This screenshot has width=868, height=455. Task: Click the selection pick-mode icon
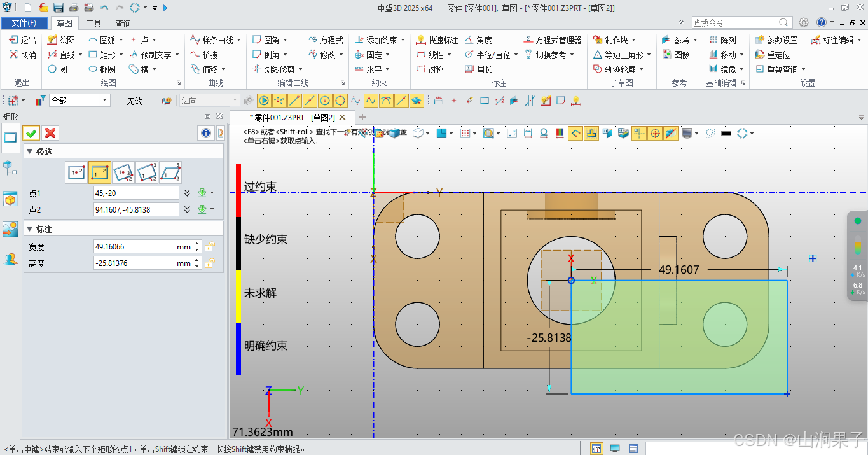[13, 101]
